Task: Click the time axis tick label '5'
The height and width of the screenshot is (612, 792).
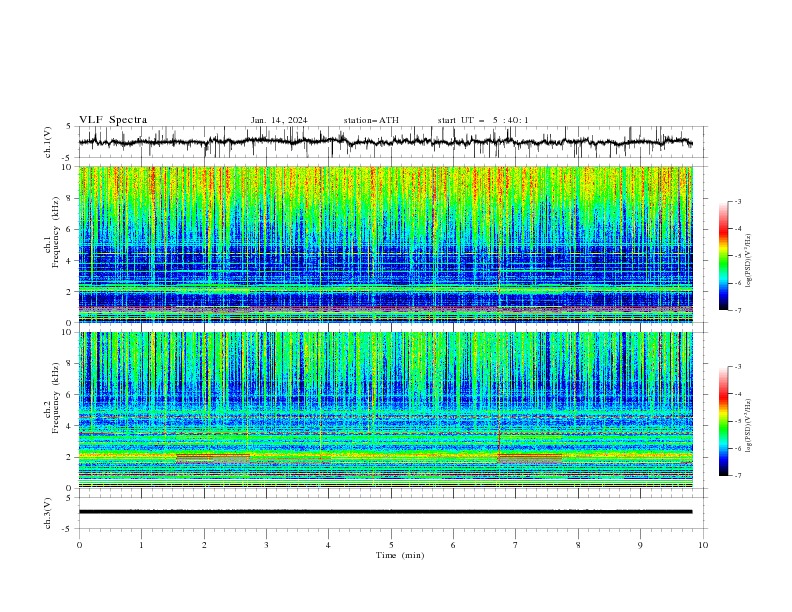Action: point(391,545)
